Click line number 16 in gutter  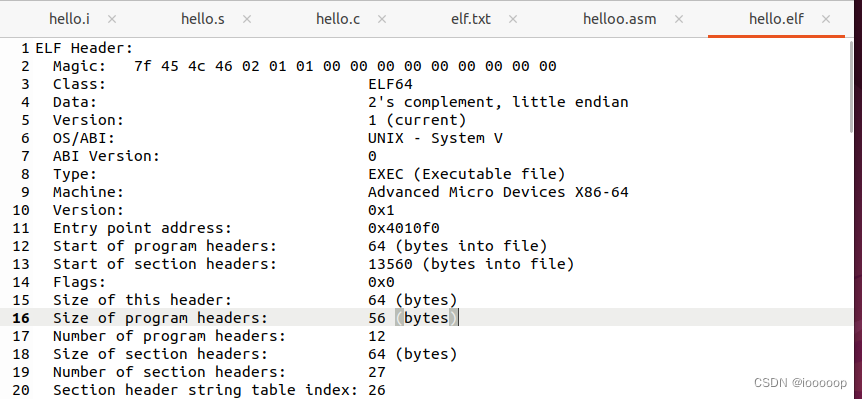point(20,318)
